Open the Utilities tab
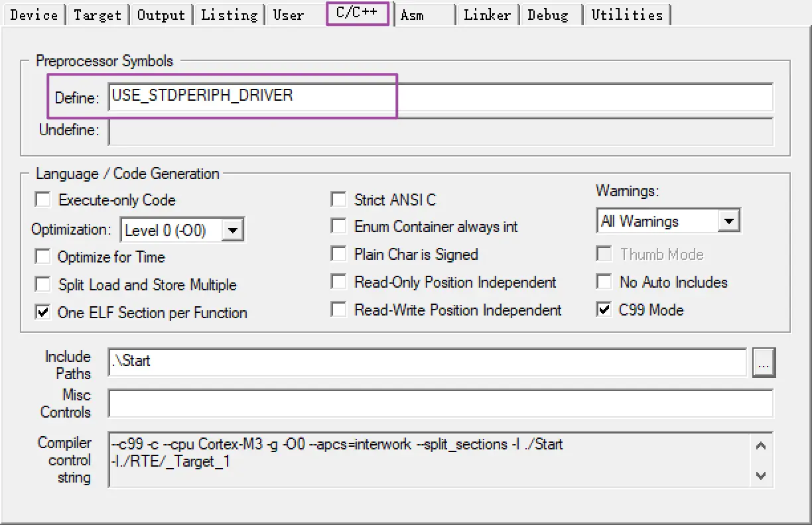 tap(627, 15)
